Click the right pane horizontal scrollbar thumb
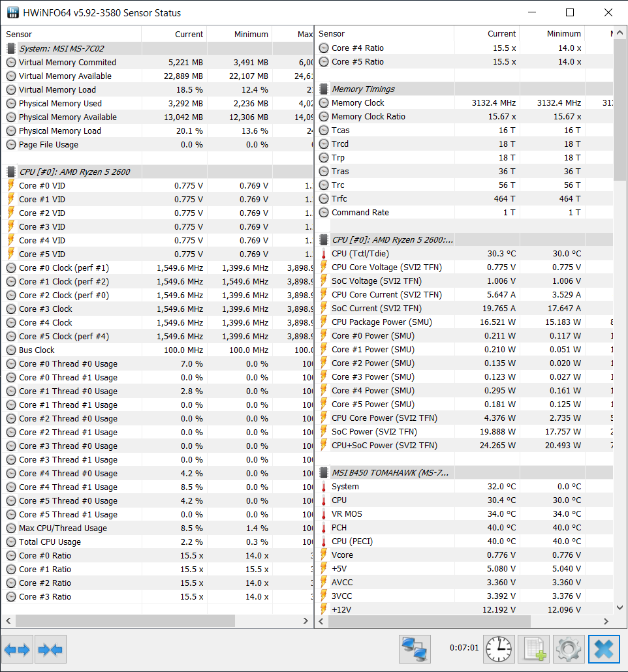The width and height of the screenshot is (628, 672). [x=430, y=621]
